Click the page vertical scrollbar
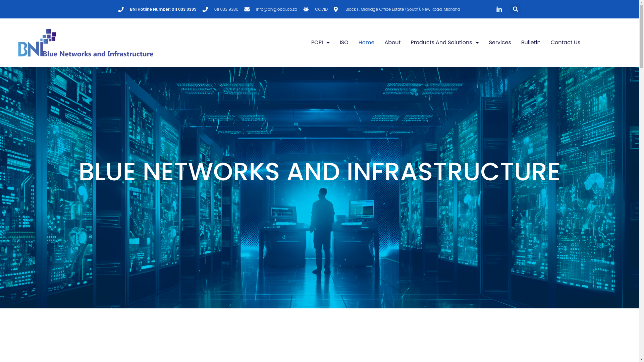Image resolution: width=644 pixels, height=362 pixels. click(x=641, y=181)
